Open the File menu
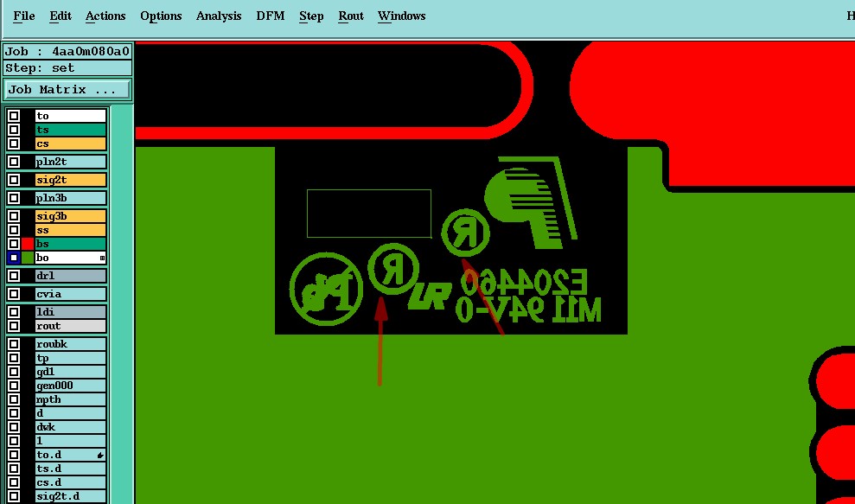The image size is (855, 504). pyautogui.click(x=24, y=16)
